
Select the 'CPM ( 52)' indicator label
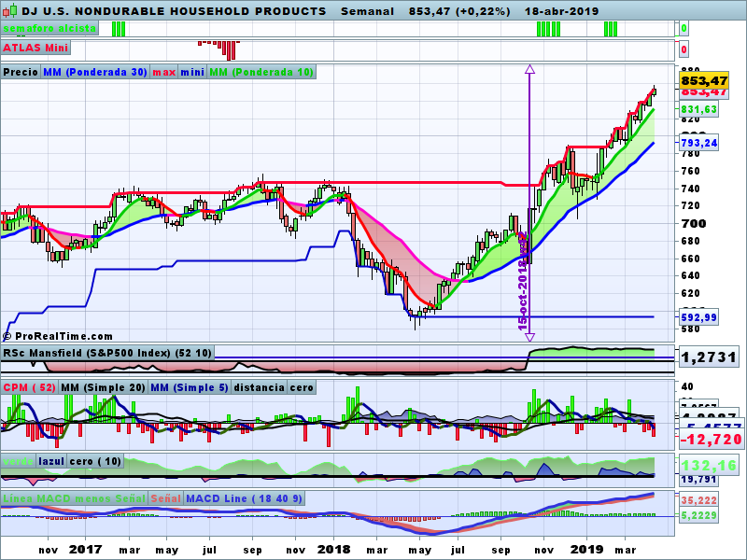point(29,387)
